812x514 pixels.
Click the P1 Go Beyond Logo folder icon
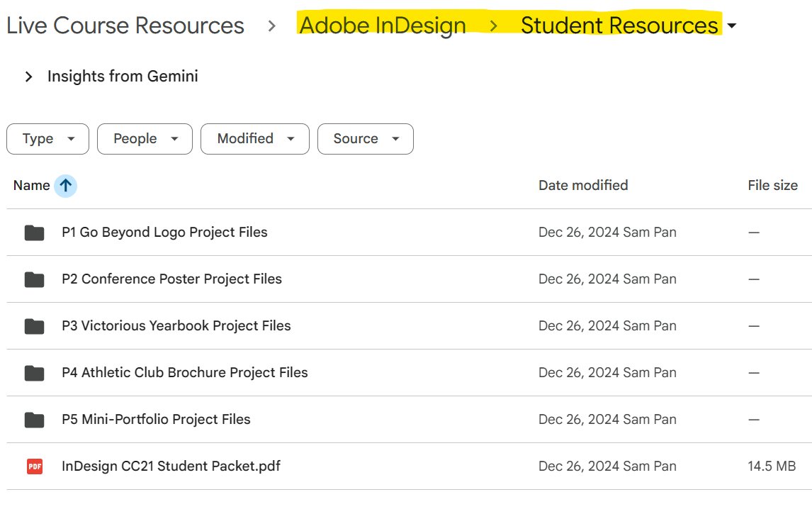pyautogui.click(x=34, y=233)
